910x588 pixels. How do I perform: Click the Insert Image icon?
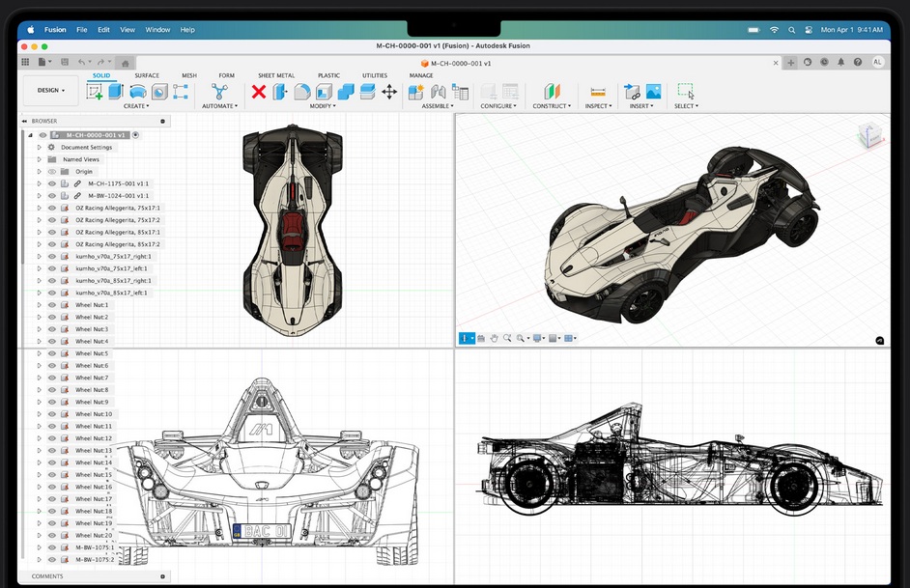tap(653, 91)
